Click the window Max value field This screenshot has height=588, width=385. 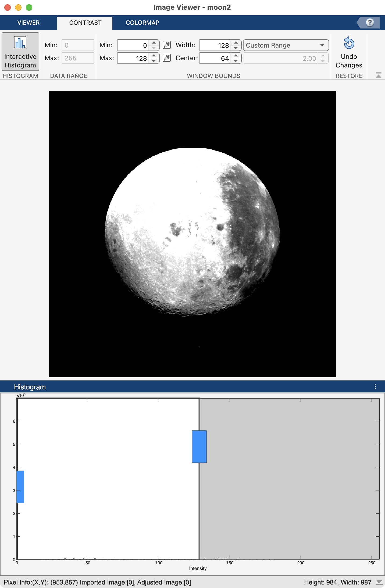point(133,58)
